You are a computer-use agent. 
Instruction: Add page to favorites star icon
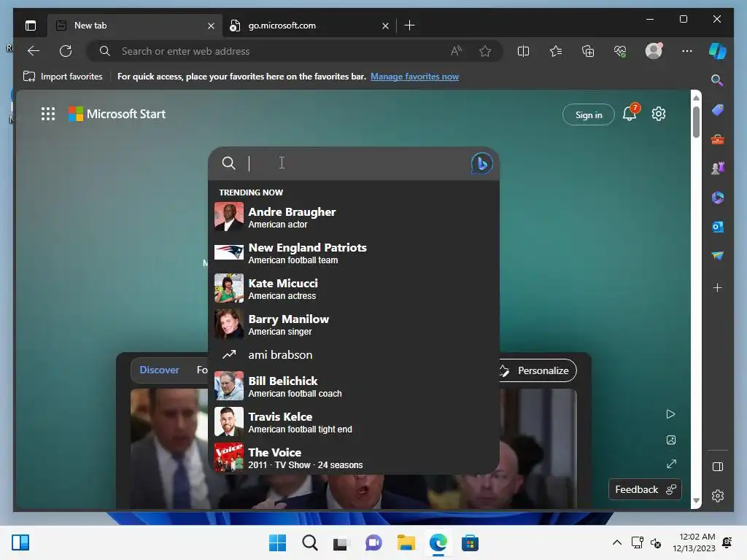coord(485,51)
